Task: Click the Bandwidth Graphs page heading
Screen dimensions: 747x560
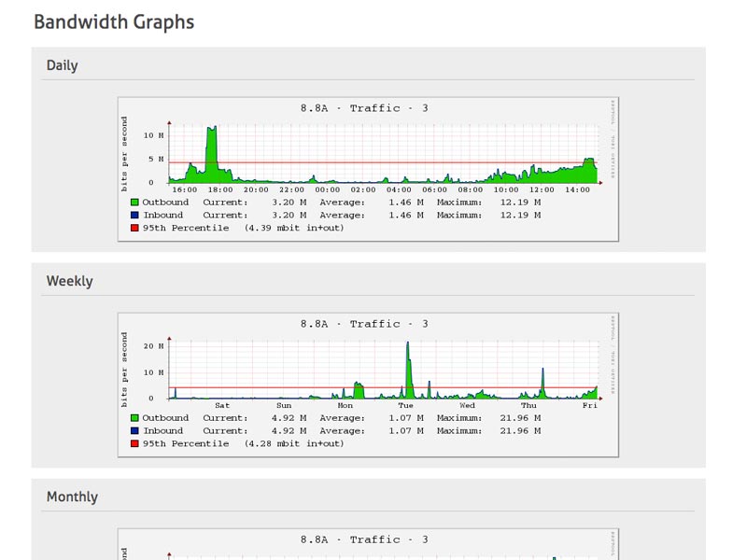Action: [114, 21]
